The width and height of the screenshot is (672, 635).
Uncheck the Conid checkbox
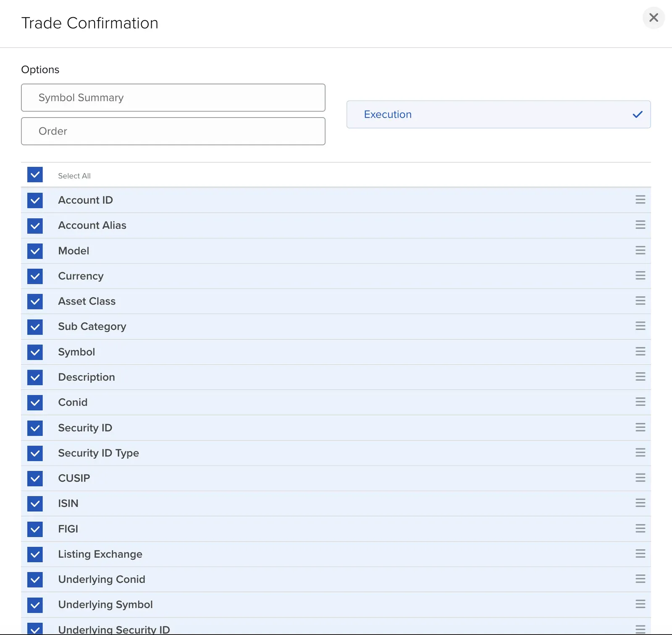pyautogui.click(x=35, y=402)
